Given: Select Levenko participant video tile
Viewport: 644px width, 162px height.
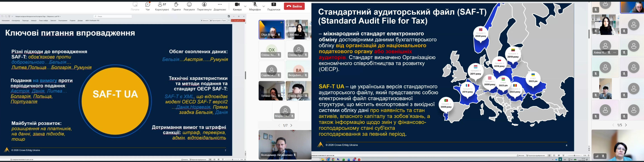Looking at the screenshot, I should tap(298, 30).
